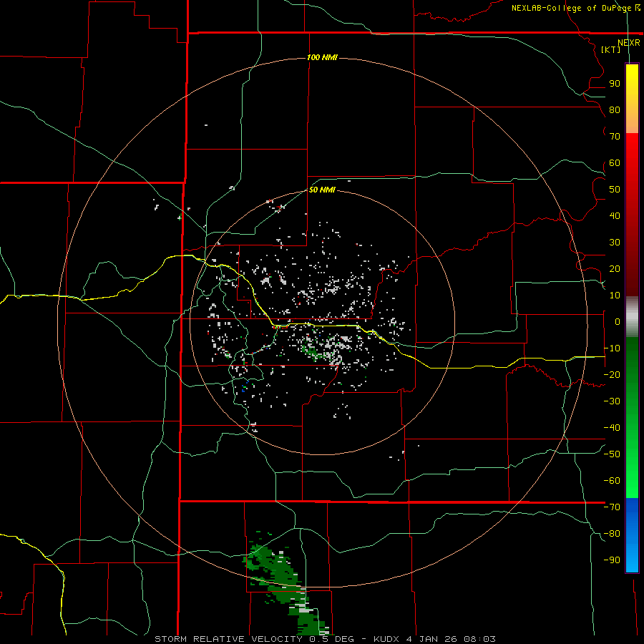Image resolution: width=644 pixels, height=644 pixels.
Task: Click the [KT] units label
Action: 611,49
